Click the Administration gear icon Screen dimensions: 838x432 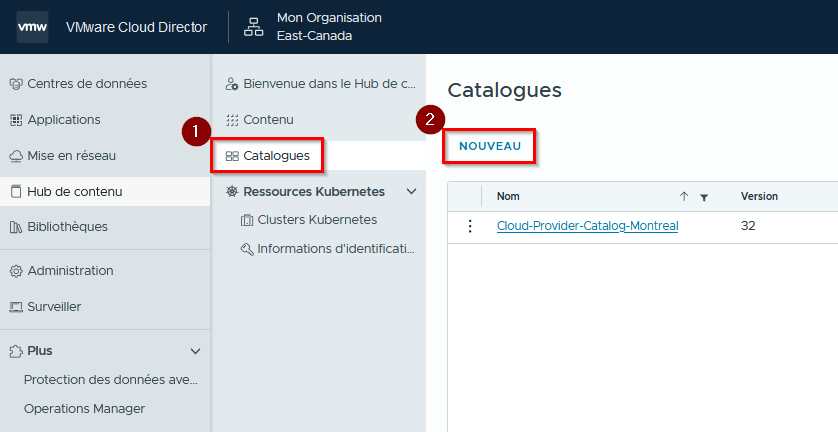[x=17, y=271]
